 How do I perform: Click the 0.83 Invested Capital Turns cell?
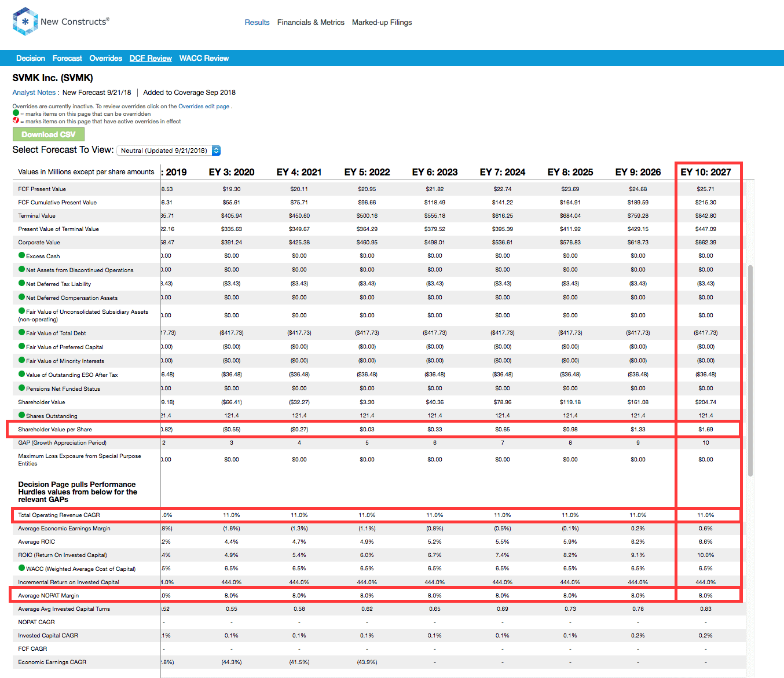706,609
